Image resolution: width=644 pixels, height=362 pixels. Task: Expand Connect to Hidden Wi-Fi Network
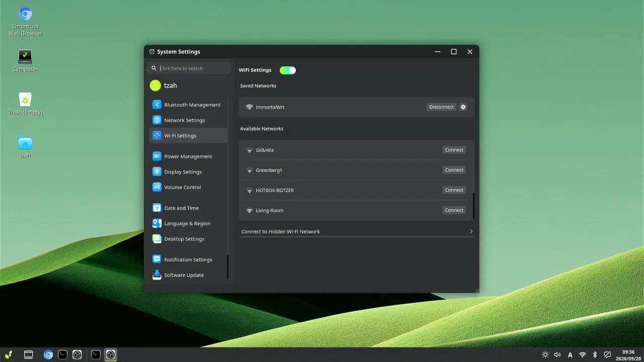357,231
